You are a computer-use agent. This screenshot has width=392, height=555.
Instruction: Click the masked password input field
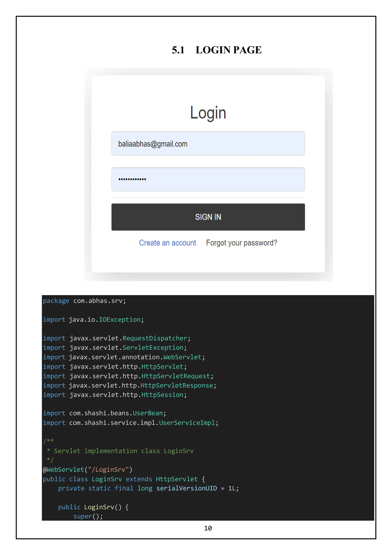click(208, 179)
